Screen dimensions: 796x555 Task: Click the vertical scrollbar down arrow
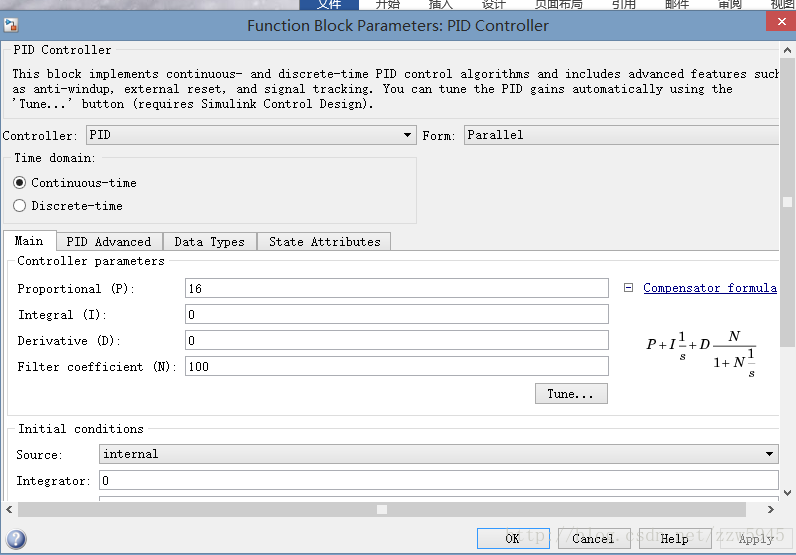(787, 493)
